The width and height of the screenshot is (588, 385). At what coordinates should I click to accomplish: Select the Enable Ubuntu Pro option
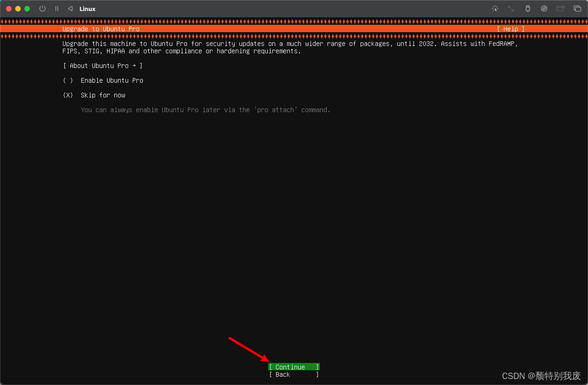click(103, 80)
